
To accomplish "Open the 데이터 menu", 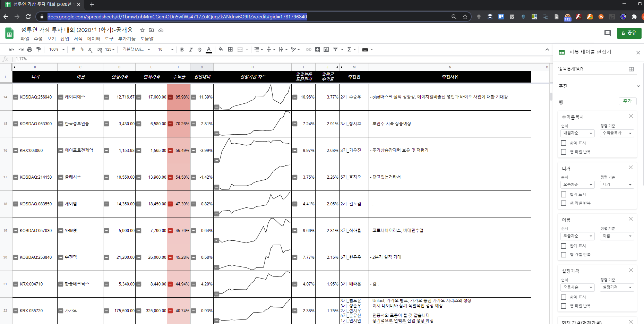I will [x=94, y=39].
